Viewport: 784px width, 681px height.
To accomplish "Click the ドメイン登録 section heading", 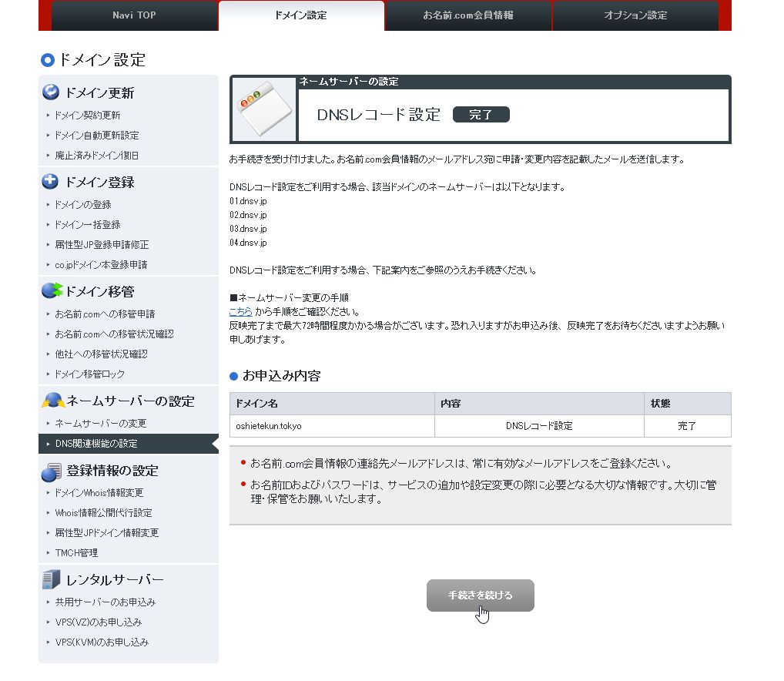I will (x=99, y=182).
